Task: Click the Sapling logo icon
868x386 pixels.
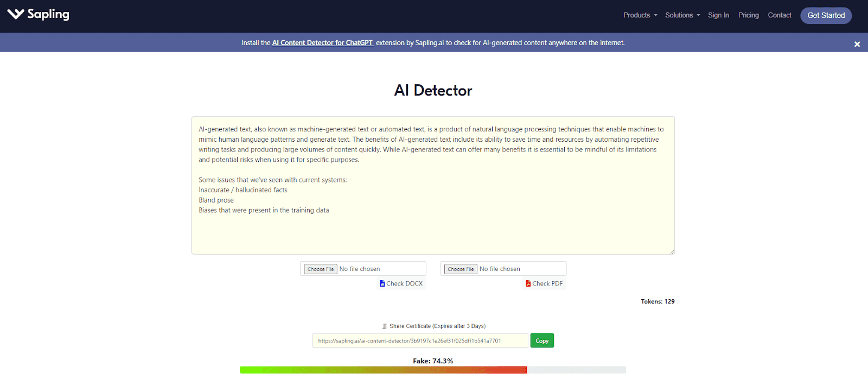Action: point(16,14)
